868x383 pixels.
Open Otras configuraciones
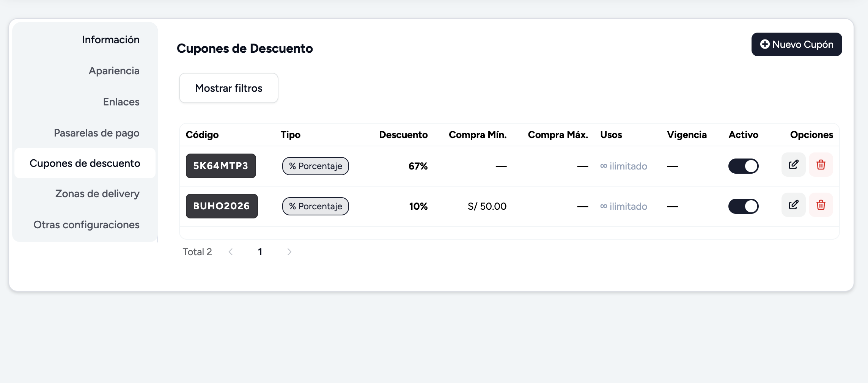(86, 225)
